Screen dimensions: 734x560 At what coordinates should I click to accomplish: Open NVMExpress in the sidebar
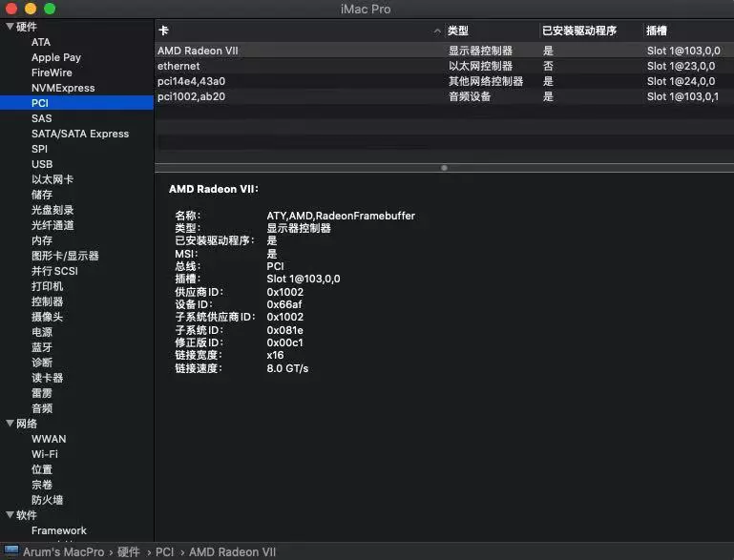pyautogui.click(x=63, y=88)
